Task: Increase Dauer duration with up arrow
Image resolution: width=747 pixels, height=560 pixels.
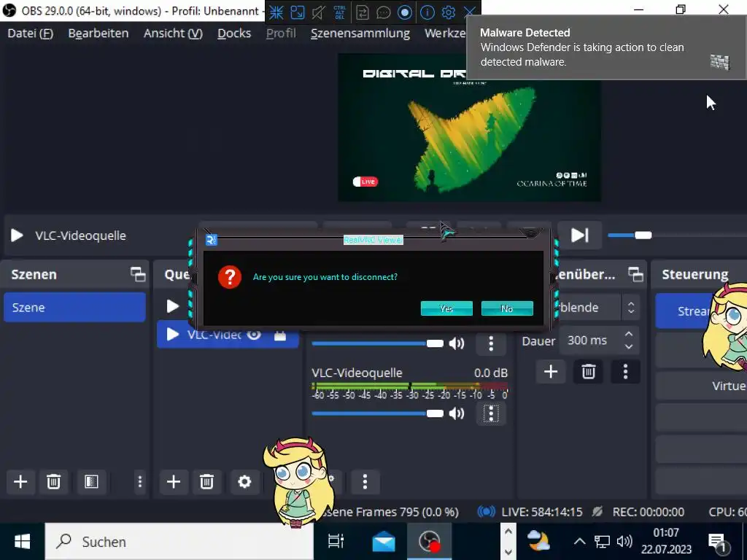Action: click(629, 334)
